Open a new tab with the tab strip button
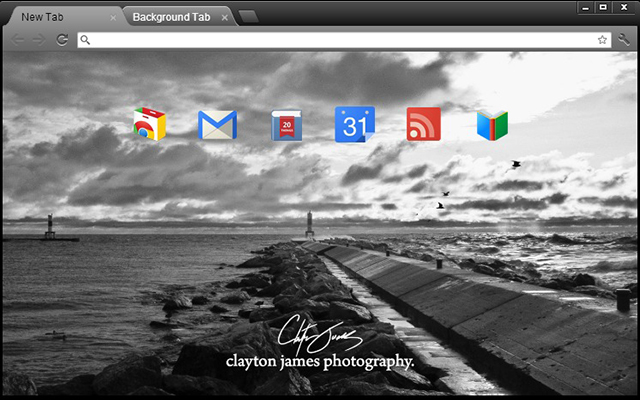The image size is (640, 400). tap(249, 17)
